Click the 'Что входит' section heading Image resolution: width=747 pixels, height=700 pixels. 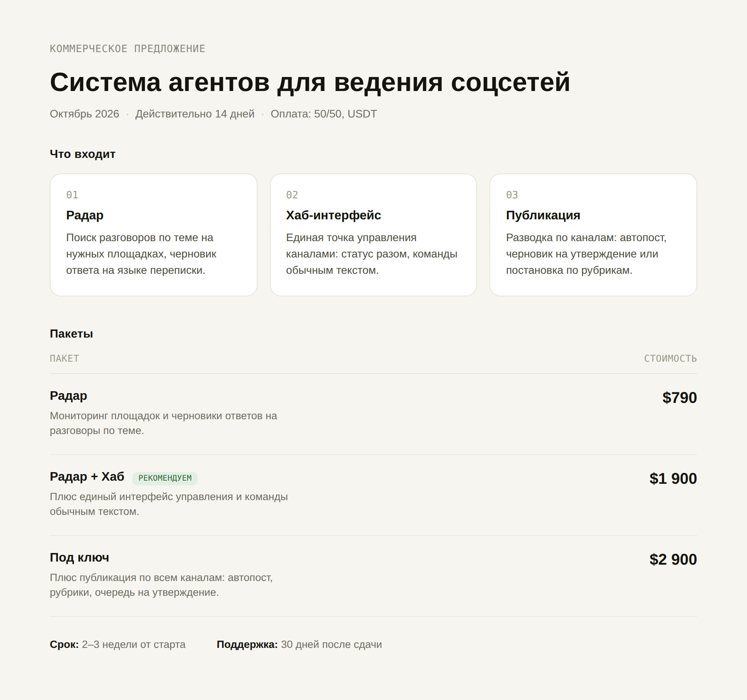pyautogui.click(x=82, y=154)
